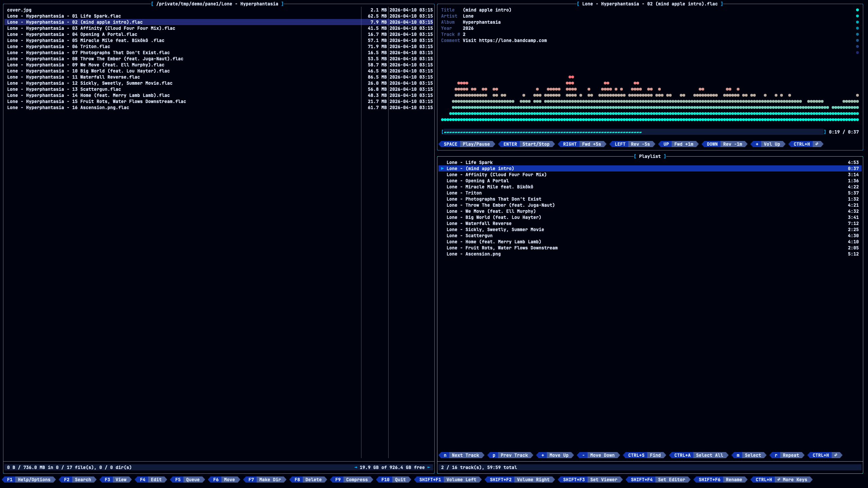This screenshot has height=488, width=868.
Task: Click RIGHT Fwd +5s control
Action: pos(582,144)
